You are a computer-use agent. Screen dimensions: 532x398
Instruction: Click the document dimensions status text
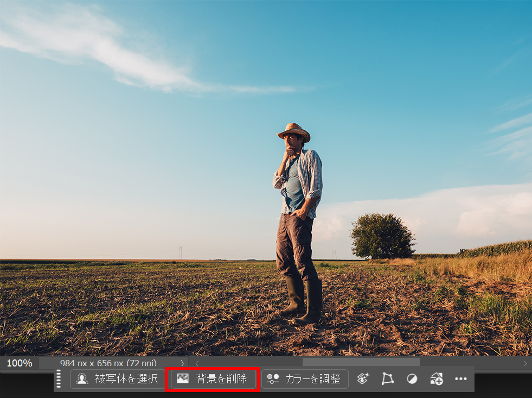(108, 363)
